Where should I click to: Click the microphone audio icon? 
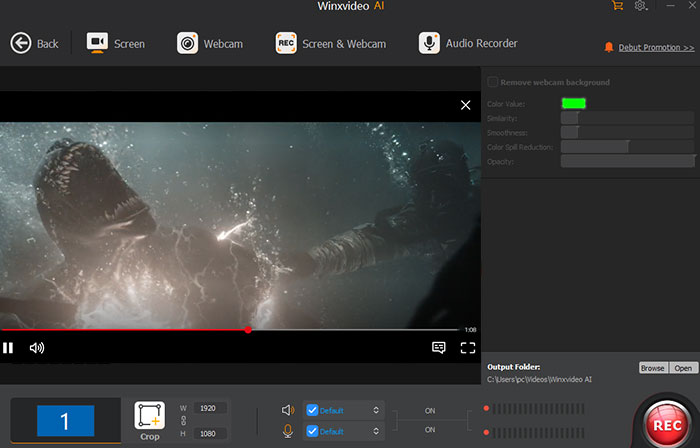pos(288,431)
